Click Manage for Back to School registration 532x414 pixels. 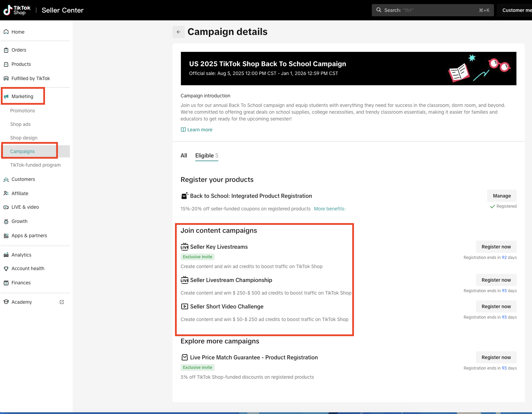coord(502,196)
